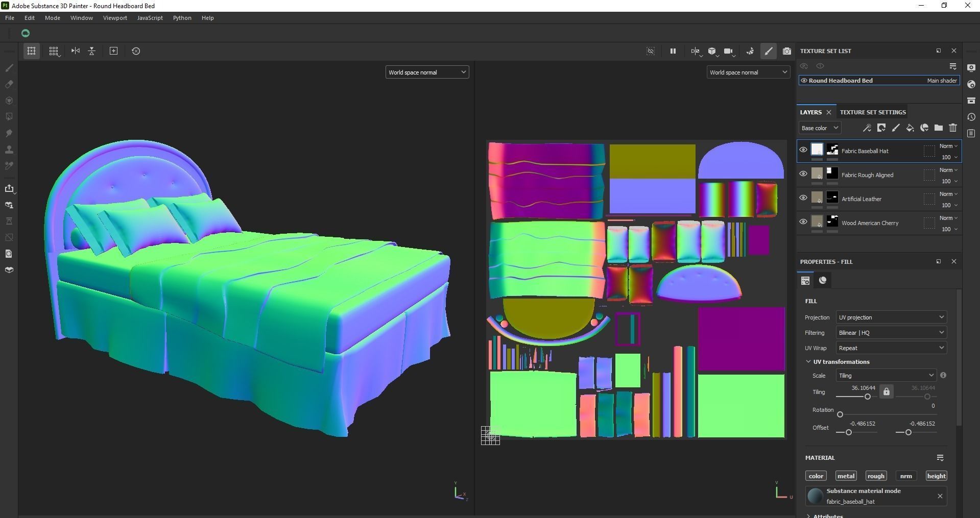Toggle the metal material channel
Viewport: 980px width, 518px height.
pos(846,476)
